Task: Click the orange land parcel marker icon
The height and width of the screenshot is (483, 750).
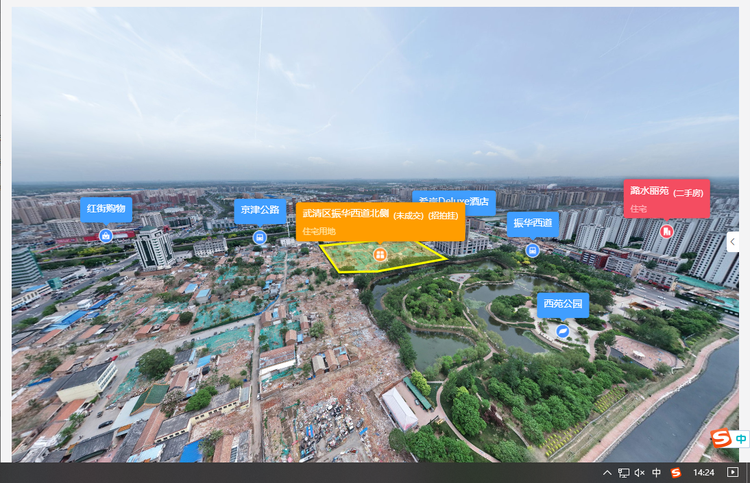Action: point(380,256)
